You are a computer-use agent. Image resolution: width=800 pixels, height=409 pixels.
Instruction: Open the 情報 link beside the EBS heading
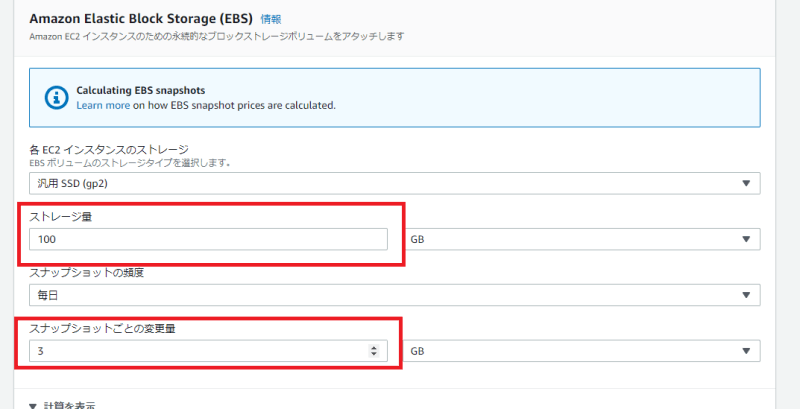coord(271,19)
